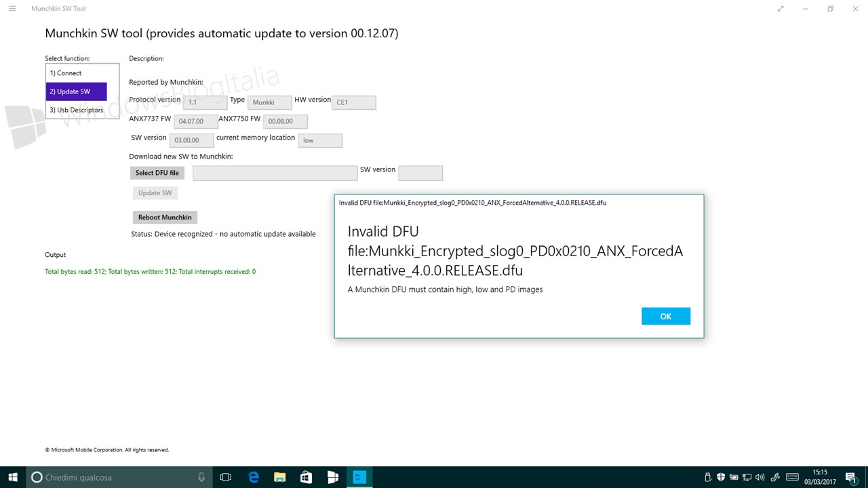Click the Protocol version field showing 1.1

(205, 102)
